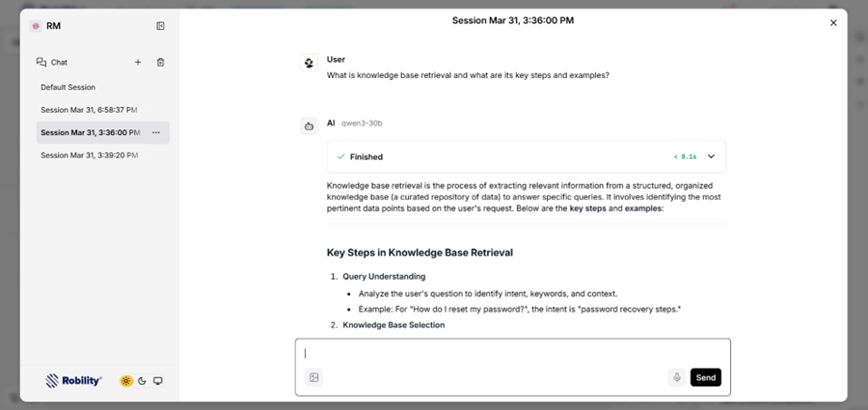Click the Robility logo
The image size is (868, 410).
click(x=74, y=381)
